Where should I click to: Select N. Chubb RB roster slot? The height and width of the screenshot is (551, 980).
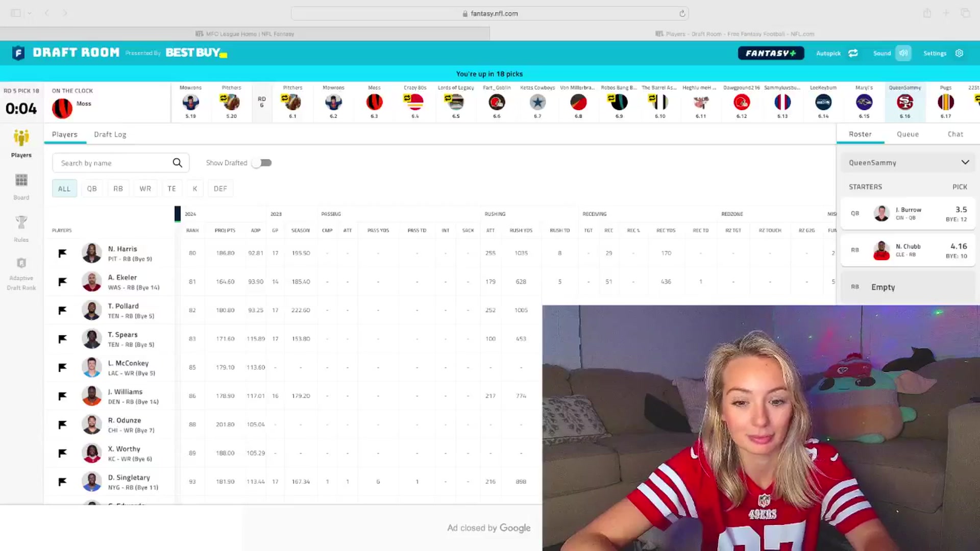(909, 250)
